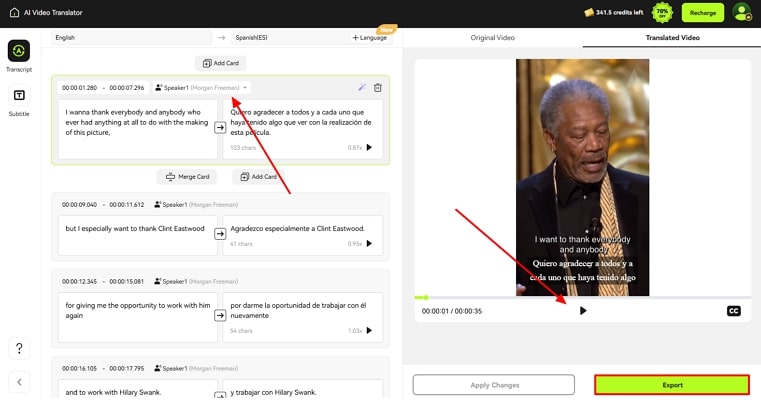This screenshot has width=761, height=400.
Task: Open the user profile avatar
Action: point(742,13)
